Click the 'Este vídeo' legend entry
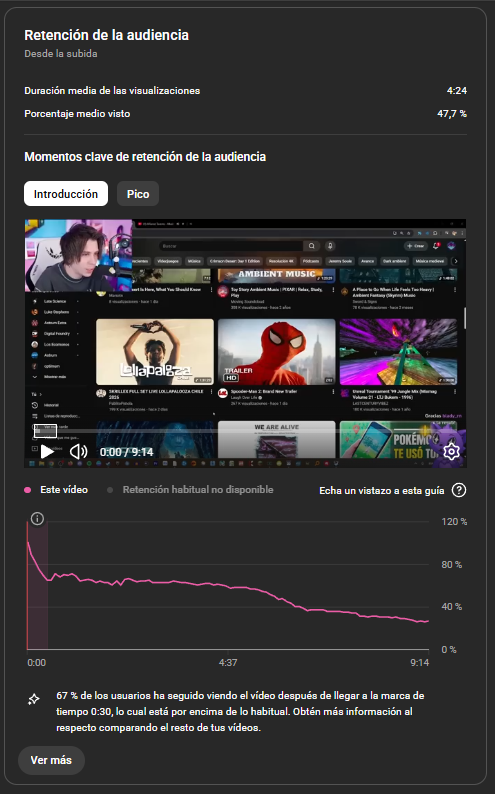 56,490
